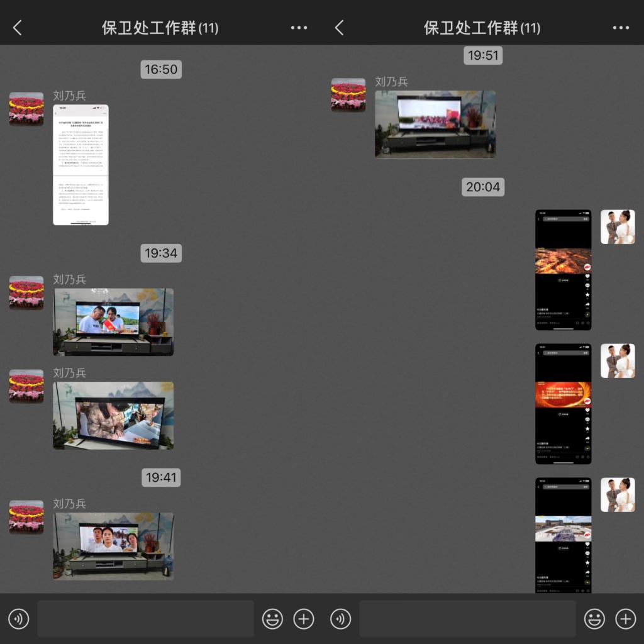Screen dimensions: 644x644
Task: Tap the back arrow in the left chat screenshot
Action: (17, 28)
